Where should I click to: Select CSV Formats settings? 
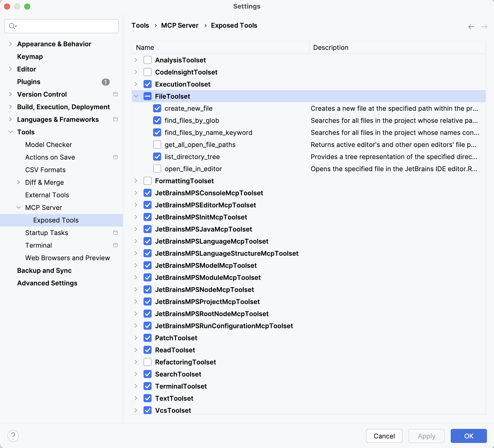click(x=45, y=170)
